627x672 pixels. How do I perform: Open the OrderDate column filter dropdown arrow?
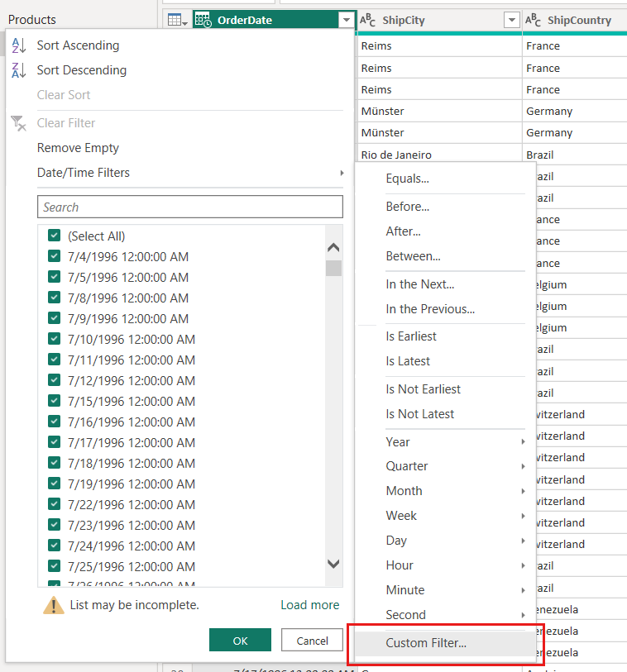(x=346, y=20)
